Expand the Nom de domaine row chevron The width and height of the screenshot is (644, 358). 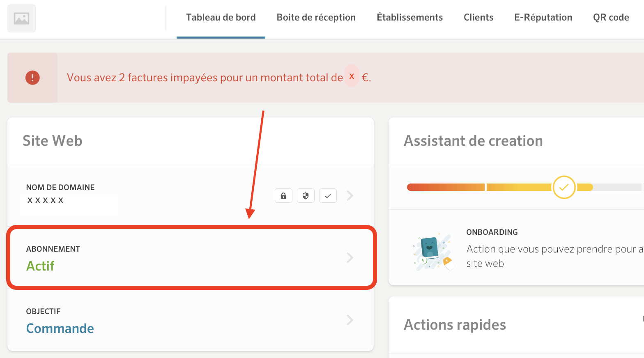tap(350, 195)
